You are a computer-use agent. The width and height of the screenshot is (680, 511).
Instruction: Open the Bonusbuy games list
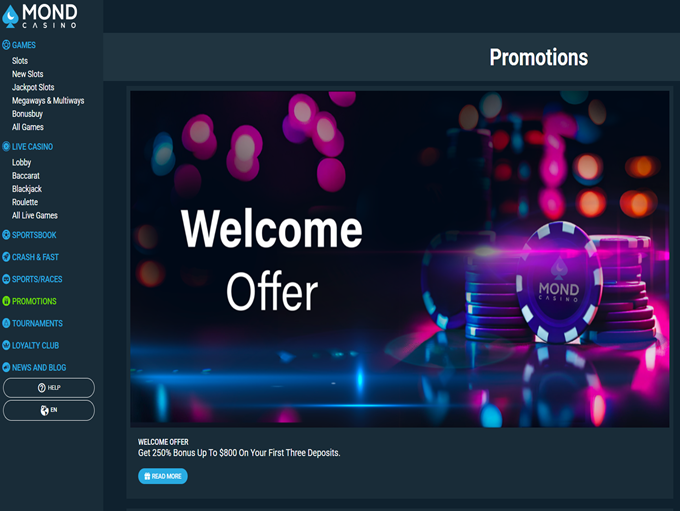27,114
